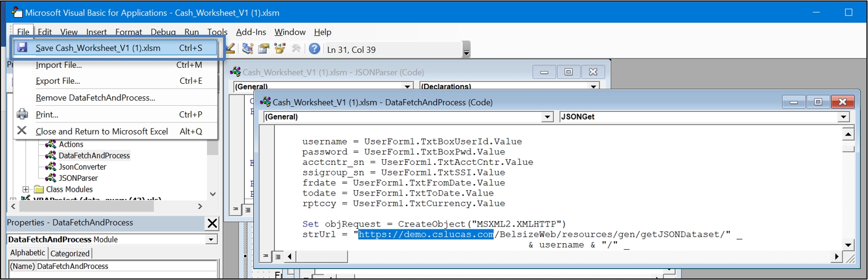
Task: Open the Help menu
Action: 322,32
